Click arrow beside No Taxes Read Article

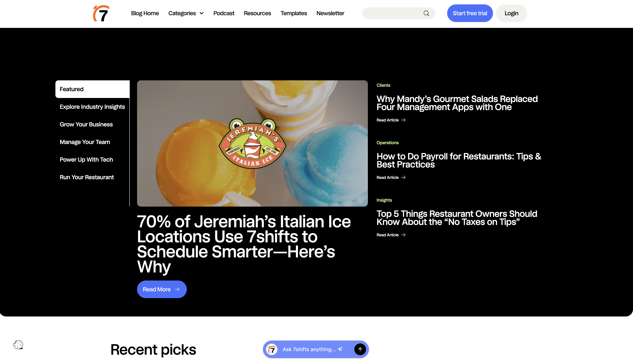point(403,235)
